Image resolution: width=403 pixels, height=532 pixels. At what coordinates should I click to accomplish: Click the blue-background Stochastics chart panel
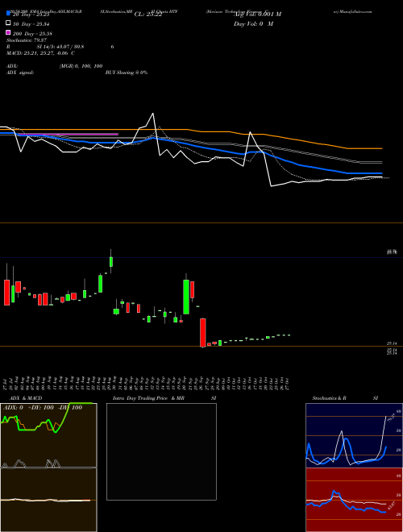[354, 435]
